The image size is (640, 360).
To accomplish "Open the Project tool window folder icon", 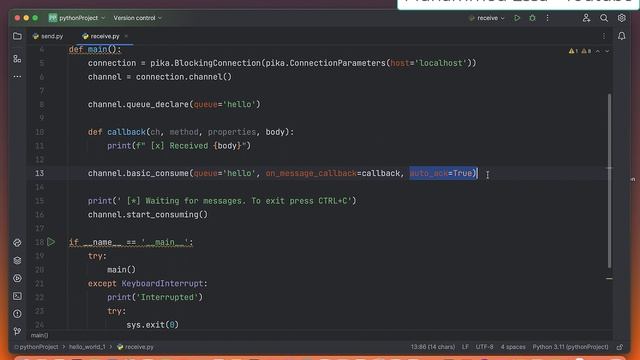I will 17,36.
